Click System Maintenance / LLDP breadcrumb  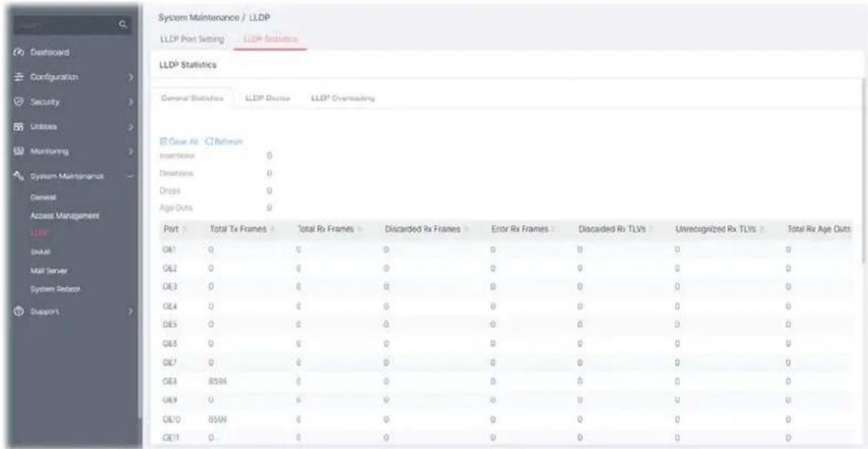coord(214,20)
